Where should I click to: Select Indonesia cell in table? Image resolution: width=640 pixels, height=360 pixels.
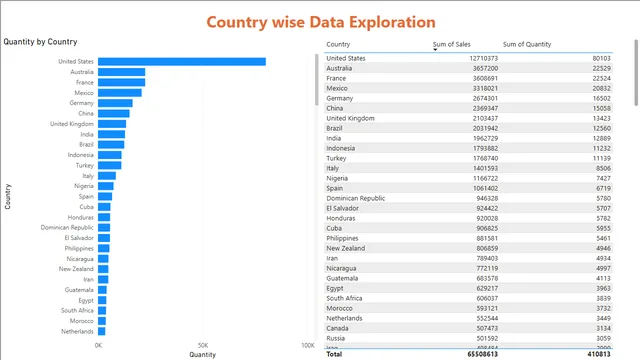[340, 148]
